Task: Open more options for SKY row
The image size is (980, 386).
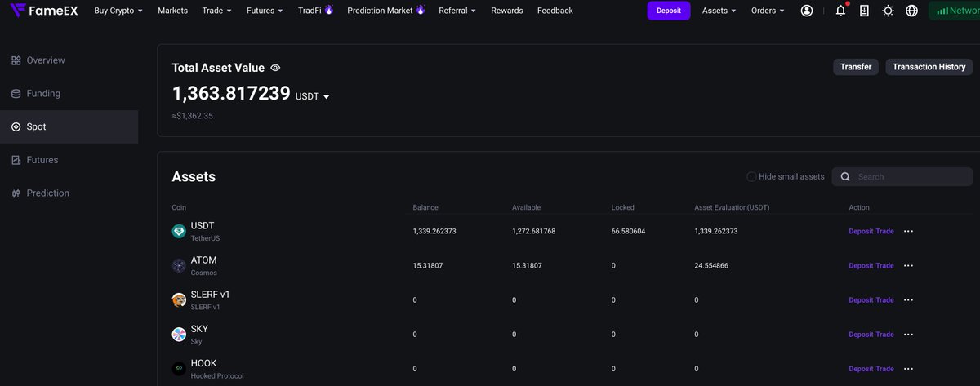Action: (908, 335)
